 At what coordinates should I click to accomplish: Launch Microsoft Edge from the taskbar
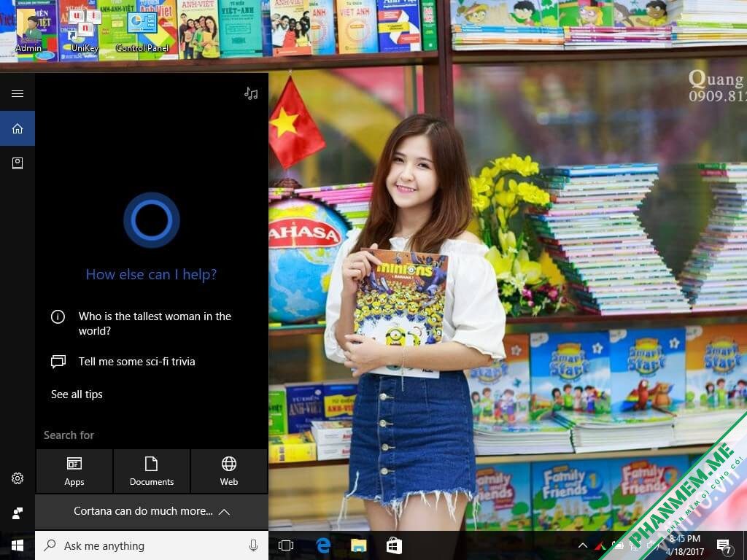pyautogui.click(x=323, y=545)
